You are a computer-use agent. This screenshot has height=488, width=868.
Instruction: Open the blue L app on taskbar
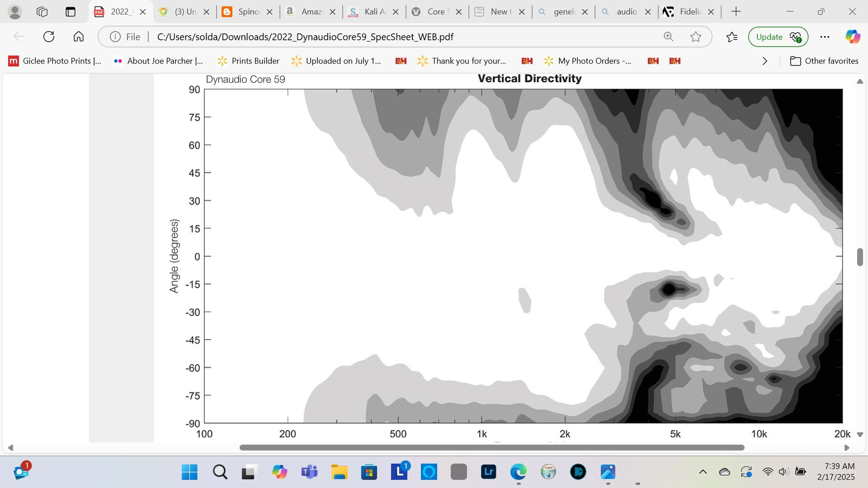click(x=399, y=471)
